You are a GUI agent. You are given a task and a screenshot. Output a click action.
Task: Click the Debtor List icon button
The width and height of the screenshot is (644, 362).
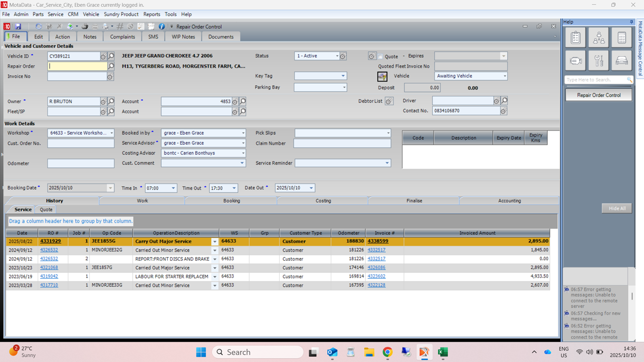pyautogui.click(x=389, y=101)
